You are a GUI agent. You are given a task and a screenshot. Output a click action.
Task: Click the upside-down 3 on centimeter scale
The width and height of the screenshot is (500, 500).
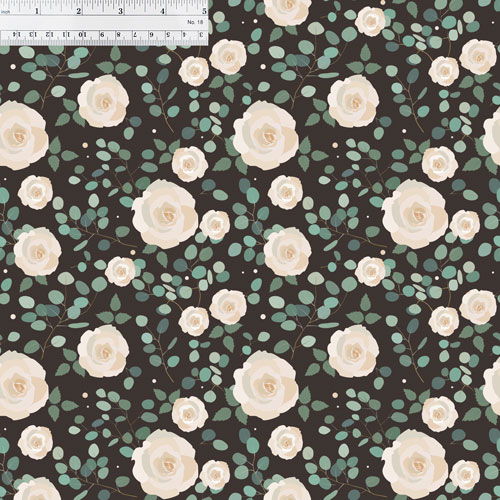(x=201, y=34)
